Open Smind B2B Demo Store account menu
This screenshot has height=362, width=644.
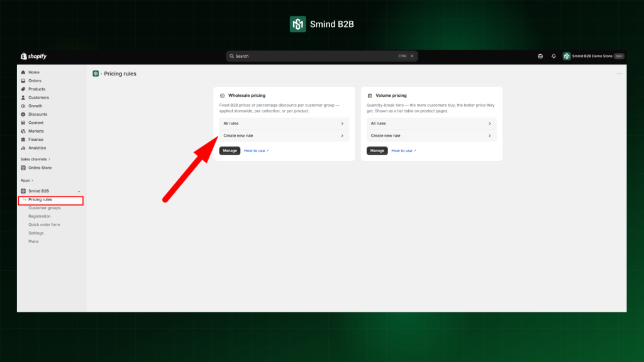594,56
